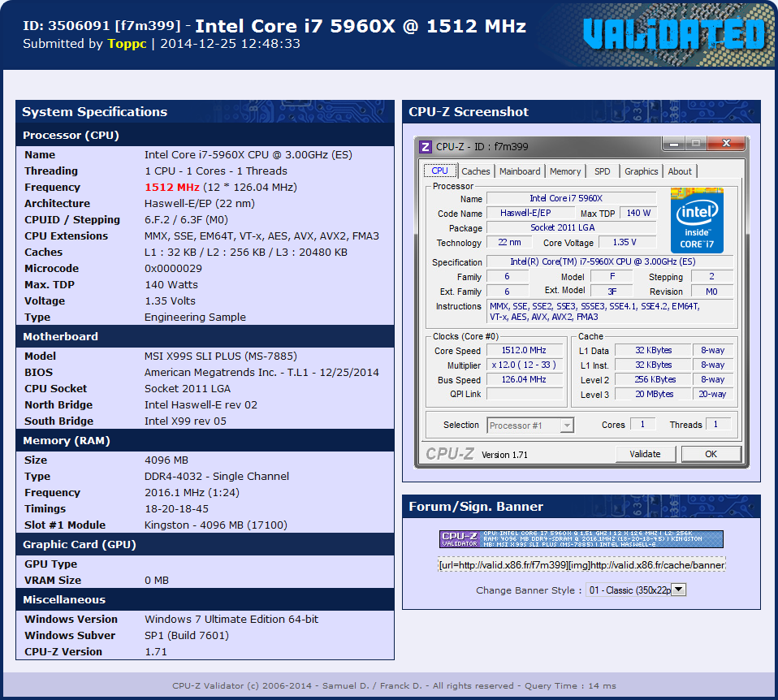Open the Change Banner Style dropdown
This screenshot has width=778, height=700.
pyautogui.click(x=636, y=590)
